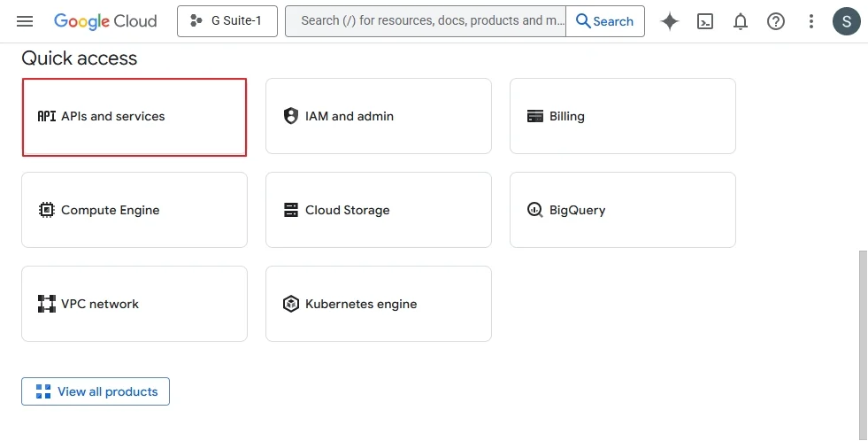
Task: Open the Kubernetes engine card
Action: click(379, 304)
